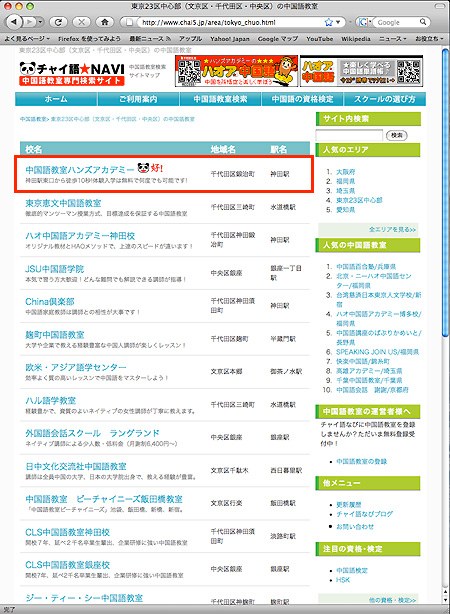The height and width of the screenshot is (614, 450).
Task: Open the Firefox を使ってみよう bookmark
Action: click(x=89, y=39)
